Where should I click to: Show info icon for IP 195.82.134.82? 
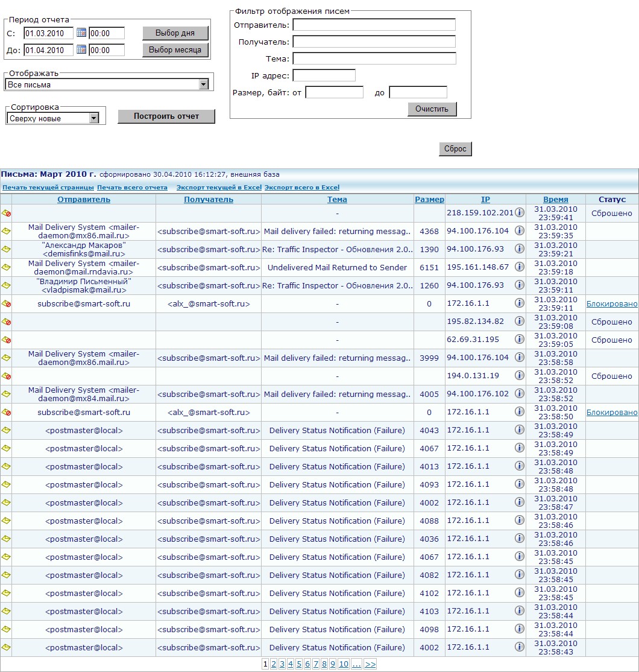point(520,321)
